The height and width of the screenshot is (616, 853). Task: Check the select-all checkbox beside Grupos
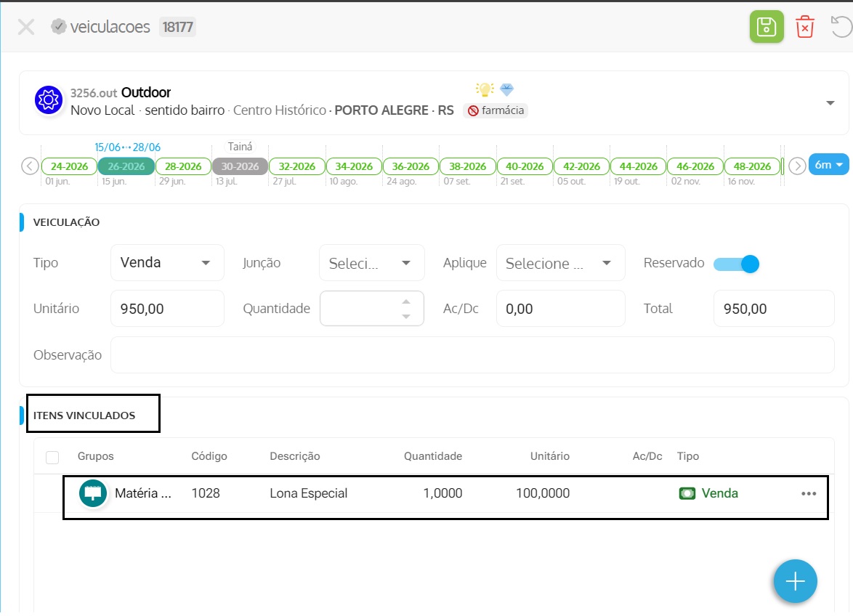click(52, 457)
